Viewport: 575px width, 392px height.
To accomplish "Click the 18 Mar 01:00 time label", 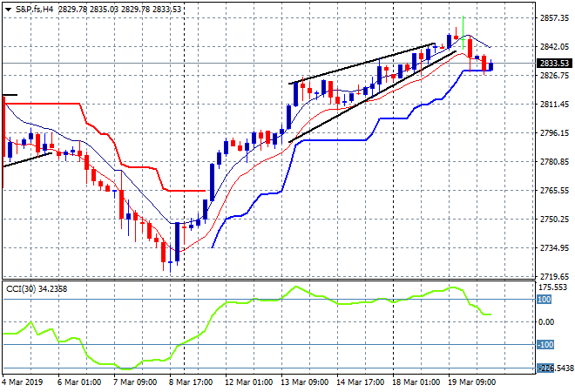I will (416, 382).
